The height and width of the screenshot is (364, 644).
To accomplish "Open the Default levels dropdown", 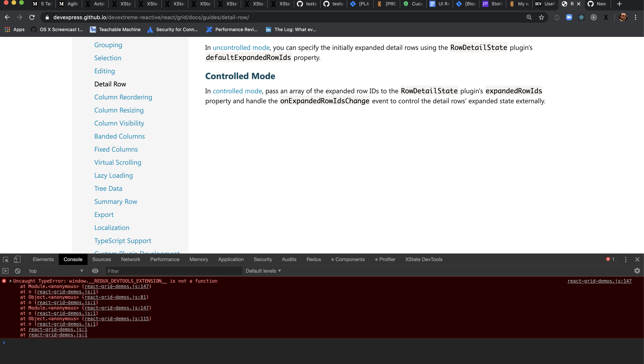I will pyautogui.click(x=263, y=271).
